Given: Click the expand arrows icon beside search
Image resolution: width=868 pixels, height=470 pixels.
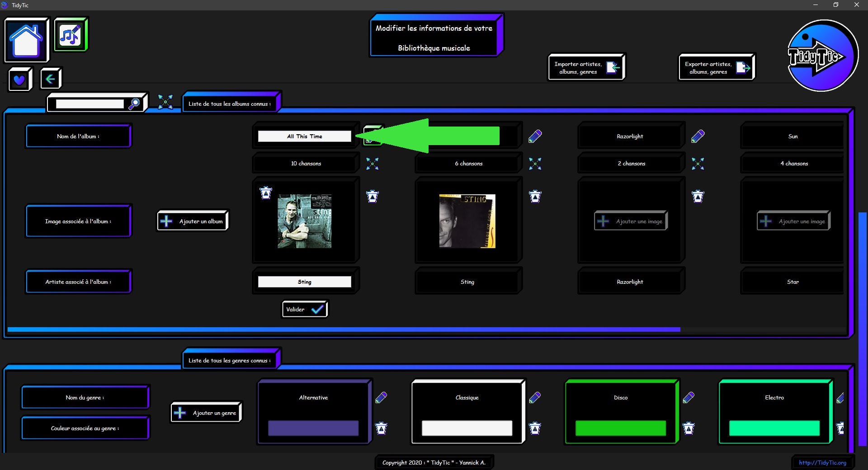Looking at the screenshot, I should point(165,102).
